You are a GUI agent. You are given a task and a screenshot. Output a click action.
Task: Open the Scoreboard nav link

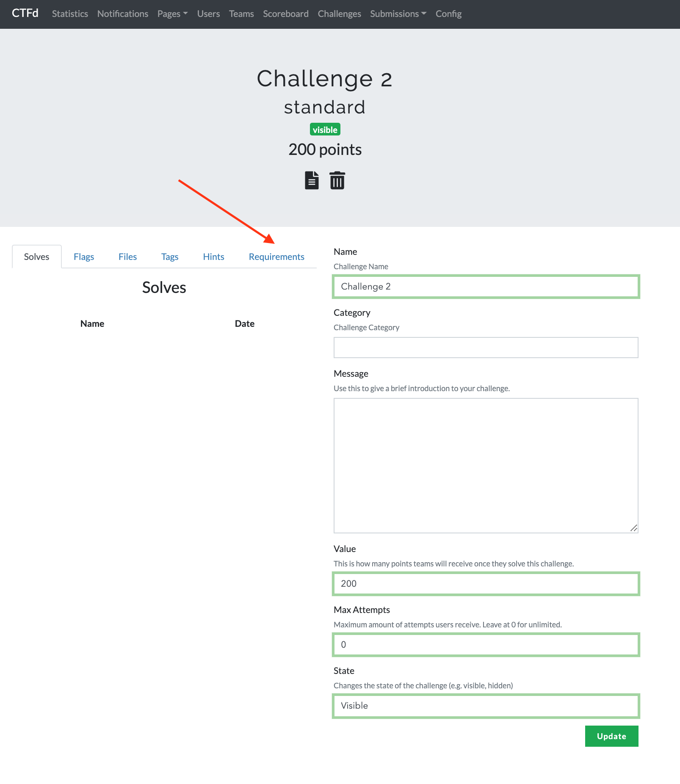[x=285, y=14]
